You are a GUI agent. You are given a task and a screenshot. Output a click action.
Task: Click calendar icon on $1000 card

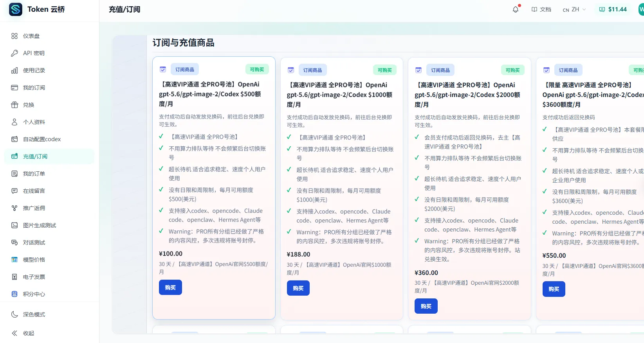tap(291, 70)
